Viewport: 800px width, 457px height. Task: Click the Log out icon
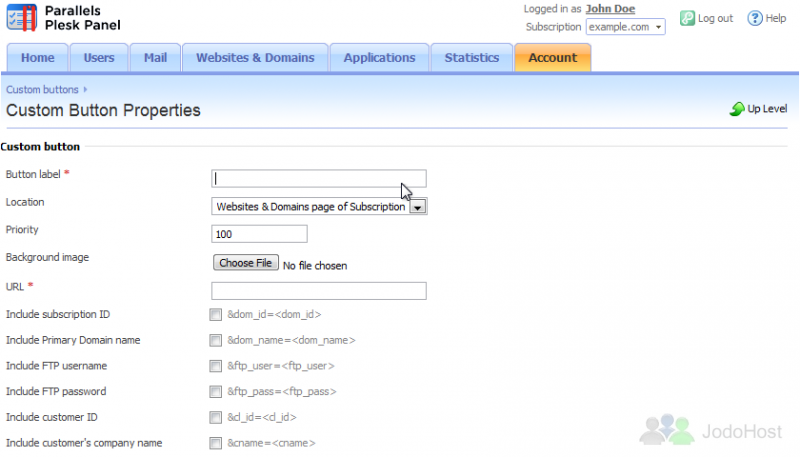[688, 18]
